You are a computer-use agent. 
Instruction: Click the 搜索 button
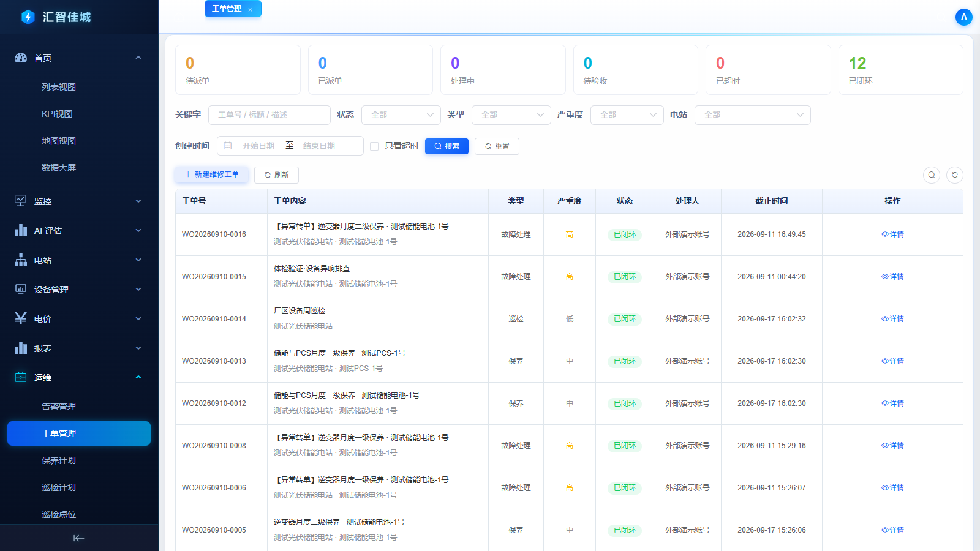(x=447, y=146)
